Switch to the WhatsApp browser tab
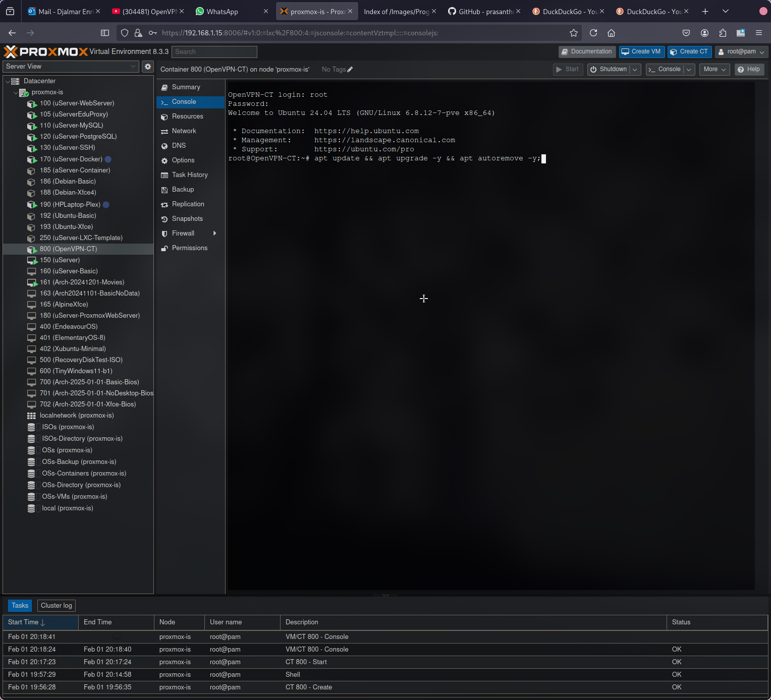The width and height of the screenshot is (771, 700). click(x=222, y=12)
